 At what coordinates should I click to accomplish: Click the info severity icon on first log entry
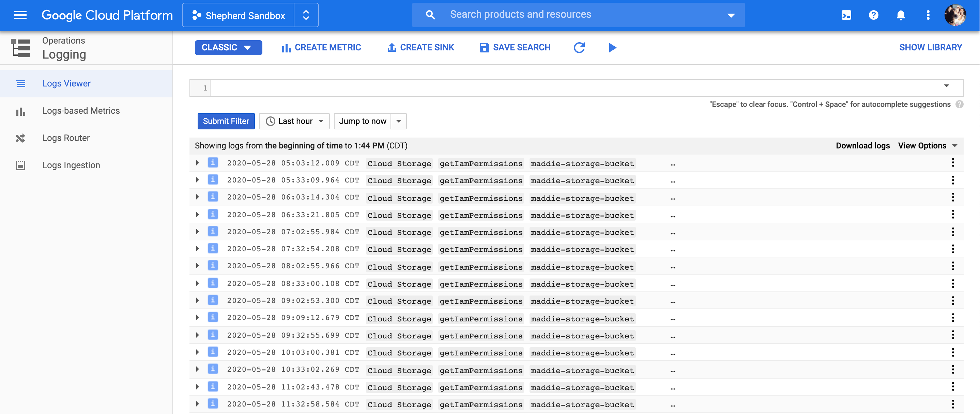tap(213, 162)
